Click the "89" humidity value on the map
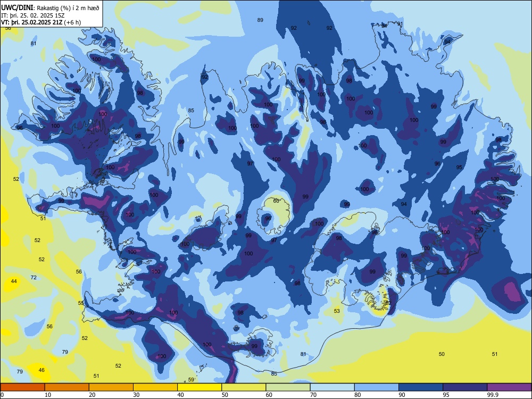The image size is (532, 399). click(260, 20)
